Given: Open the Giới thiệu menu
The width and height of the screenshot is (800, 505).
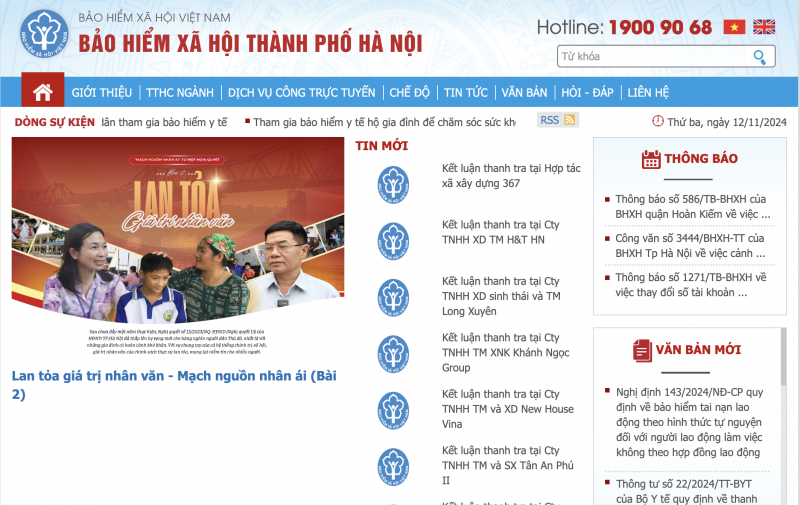Looking at the screenshot, I should tap(102, 93).
